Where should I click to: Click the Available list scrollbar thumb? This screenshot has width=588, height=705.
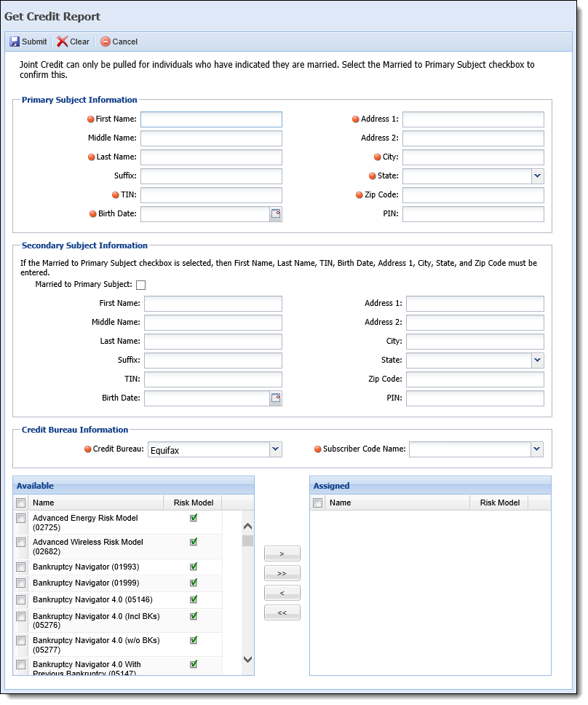coord(247,541)
